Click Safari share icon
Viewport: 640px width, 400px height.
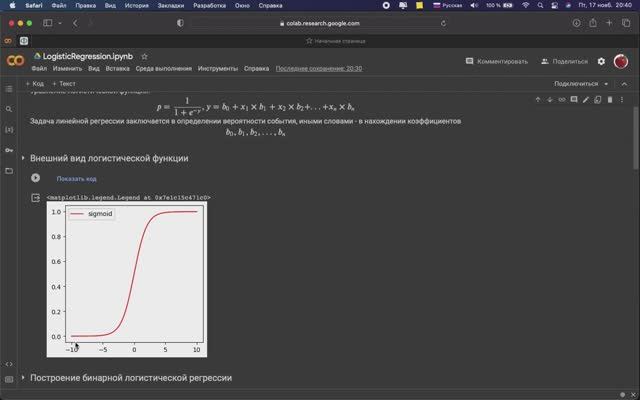point(593,23)
